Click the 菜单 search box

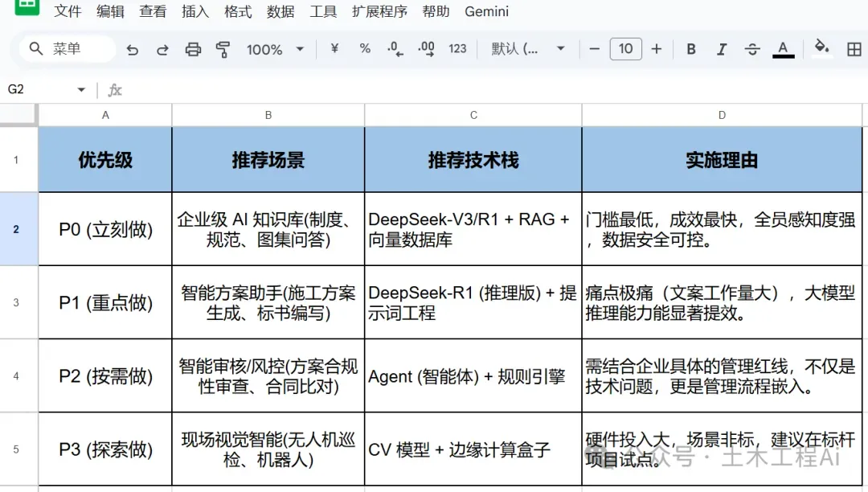(x=68, y=49)
